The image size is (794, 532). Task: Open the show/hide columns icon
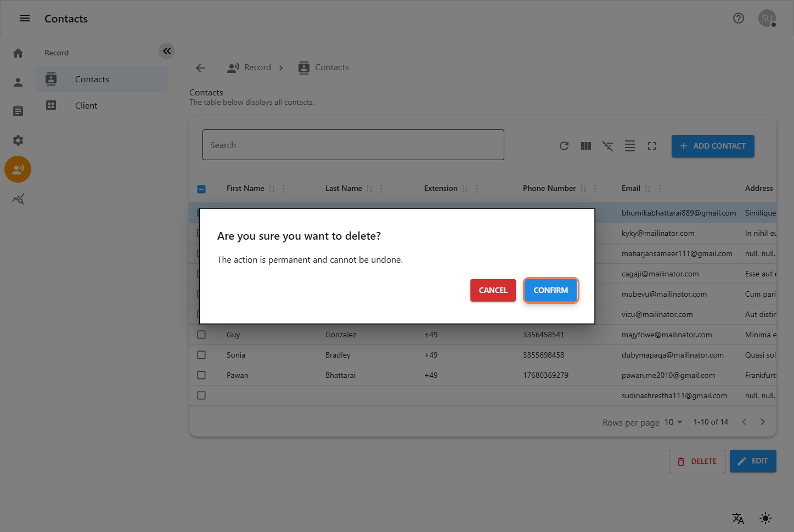click(585, 146)
